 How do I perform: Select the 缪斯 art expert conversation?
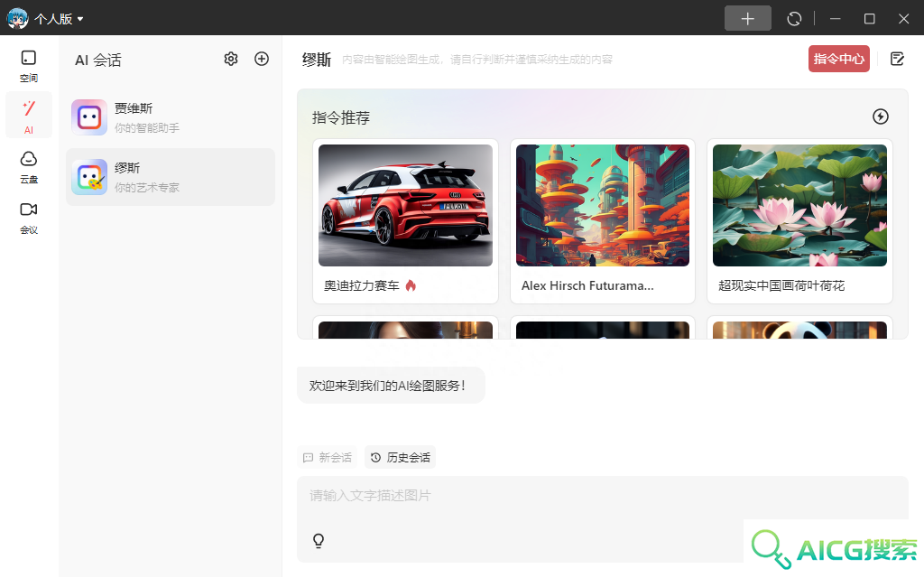(x=171, y=177)
